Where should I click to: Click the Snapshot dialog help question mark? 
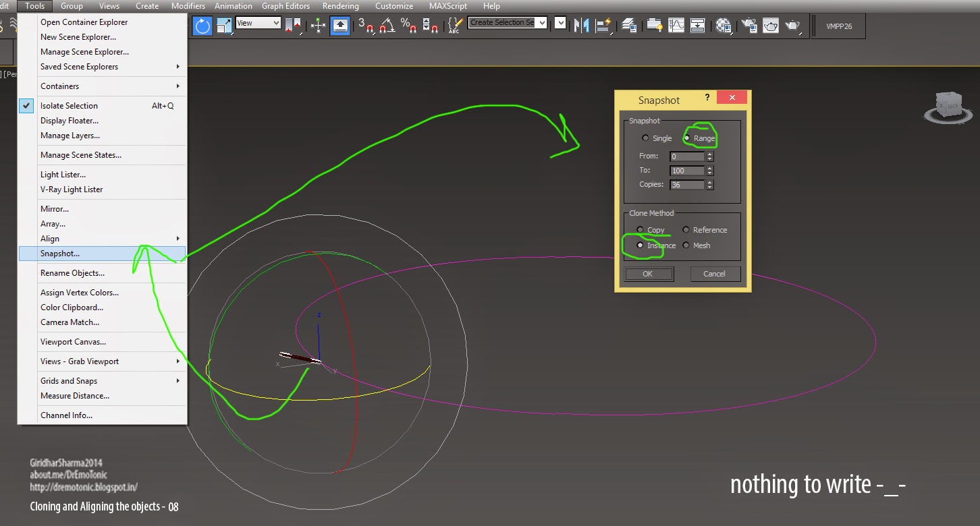pos(707,98)
